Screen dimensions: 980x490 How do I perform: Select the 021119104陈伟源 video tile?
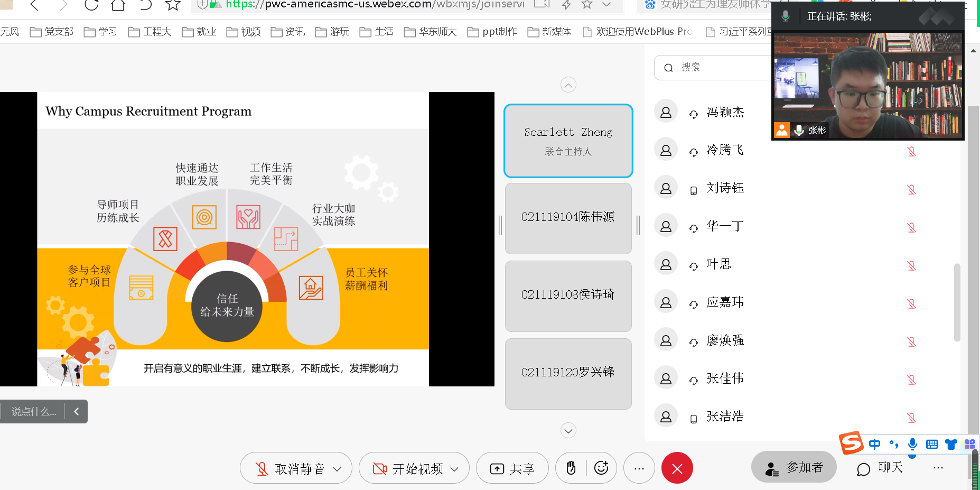pyautogui.click(x=568, y=218)
